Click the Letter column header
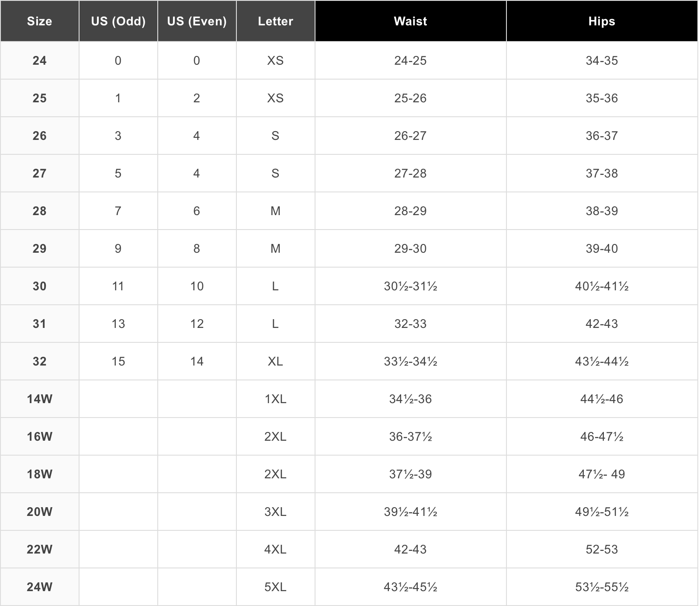This screenshot has width=700, height=606. [x=276, y=21]
